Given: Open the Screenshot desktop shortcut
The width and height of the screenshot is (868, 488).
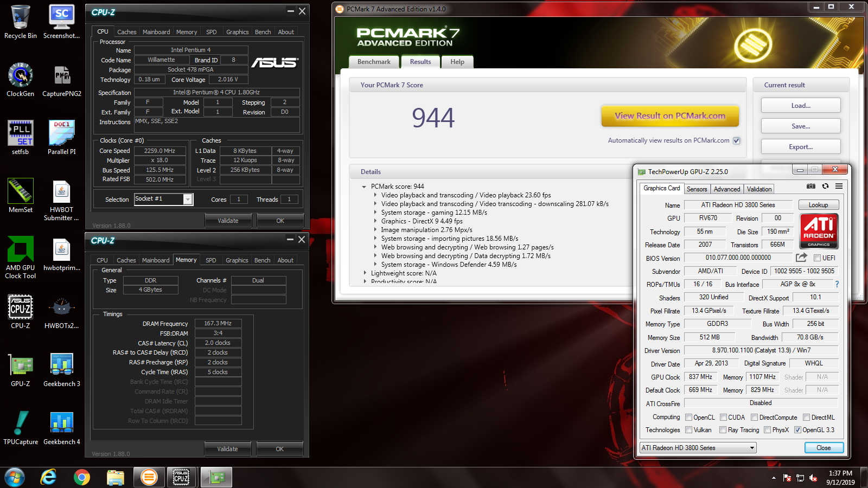Looking at the screenshot, I should click(x=62, y=22).
